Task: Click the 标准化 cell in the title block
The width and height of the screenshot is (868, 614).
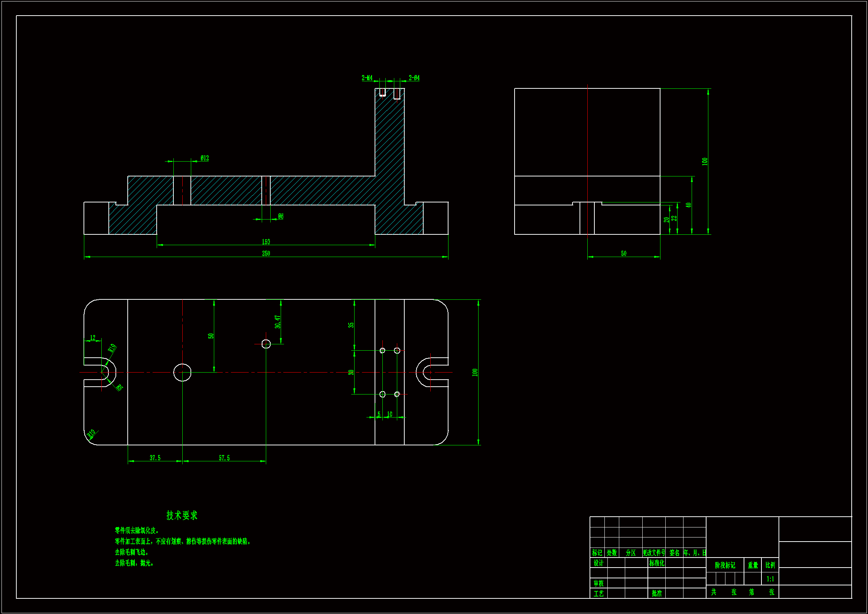Action: tap(657, 563)
